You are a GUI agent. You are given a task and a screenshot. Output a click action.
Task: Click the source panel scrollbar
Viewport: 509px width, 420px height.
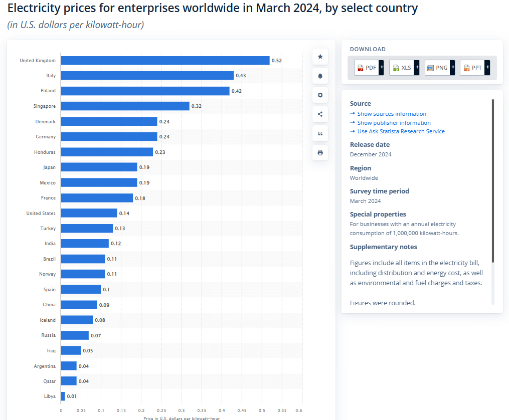492,180
